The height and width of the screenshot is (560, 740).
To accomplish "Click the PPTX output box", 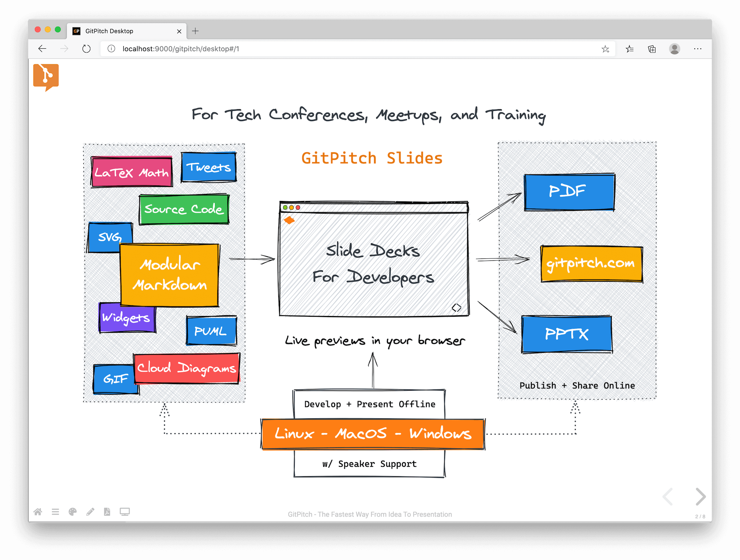I will [x=567, y=334].
